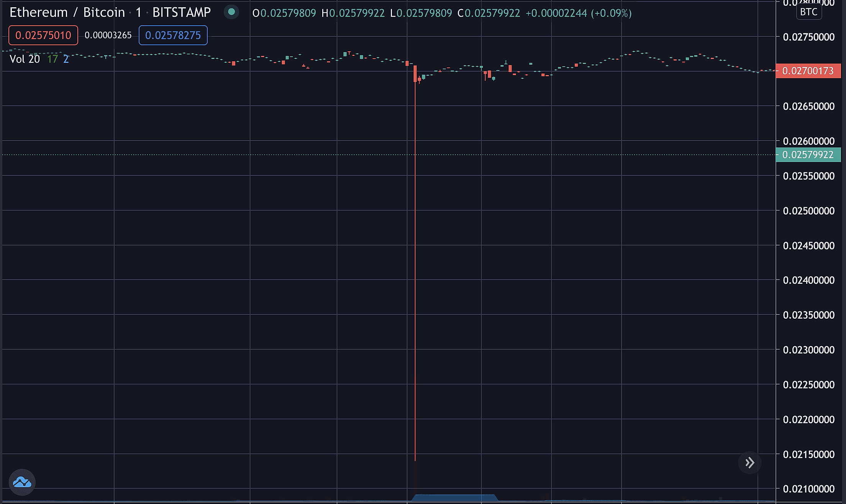846x504 pixels.
Task: Select the Ethereum / Bitcoin symbol title
Action: [67, 12]
